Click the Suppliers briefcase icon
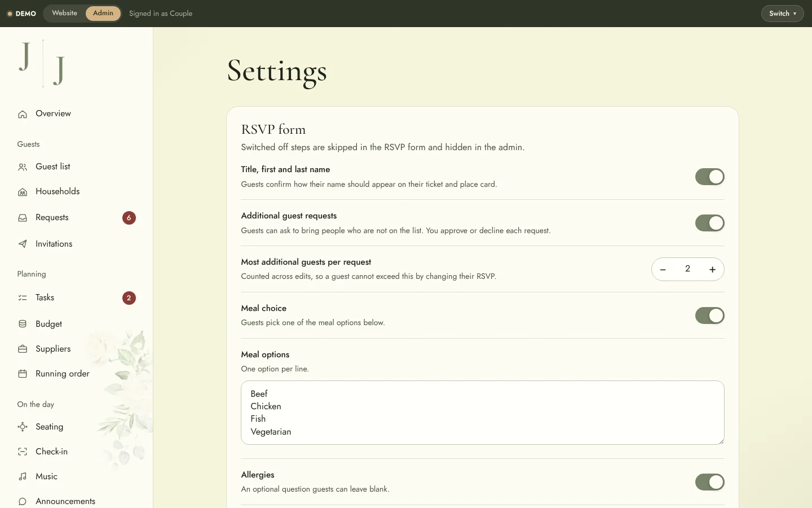This screenshot has width=812, height=508. [23, 349]
